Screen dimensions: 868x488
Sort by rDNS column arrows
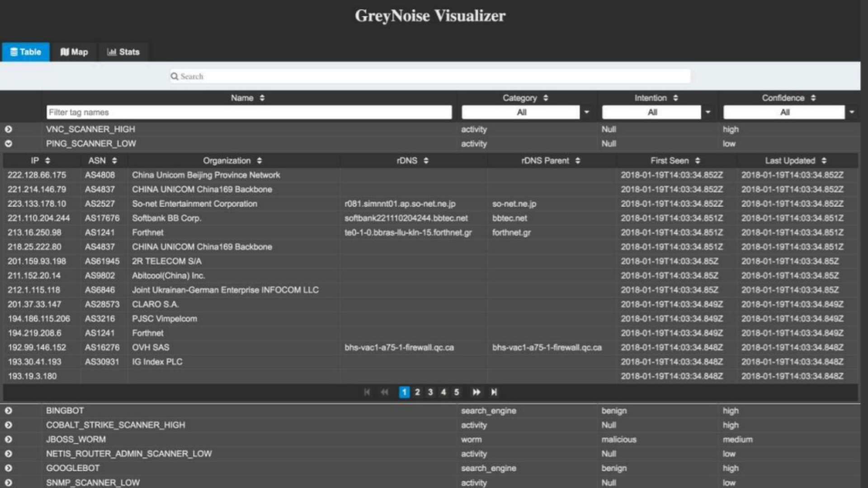point(426,160)
